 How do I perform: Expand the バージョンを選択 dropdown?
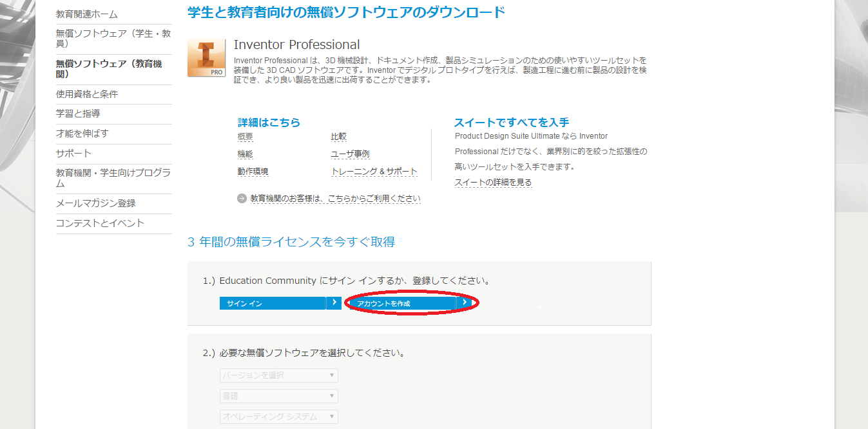click(278, 375)
